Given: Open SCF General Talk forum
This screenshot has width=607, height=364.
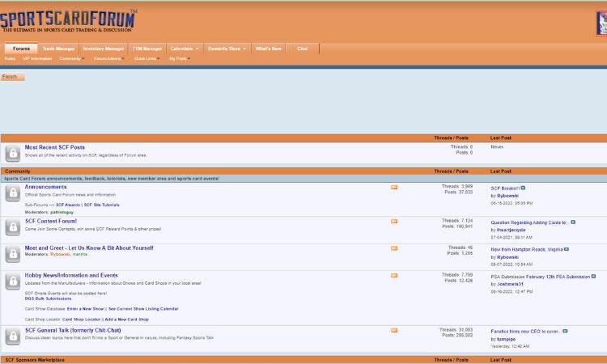Looking at the screenshot, I should click(x=73, y=330).
